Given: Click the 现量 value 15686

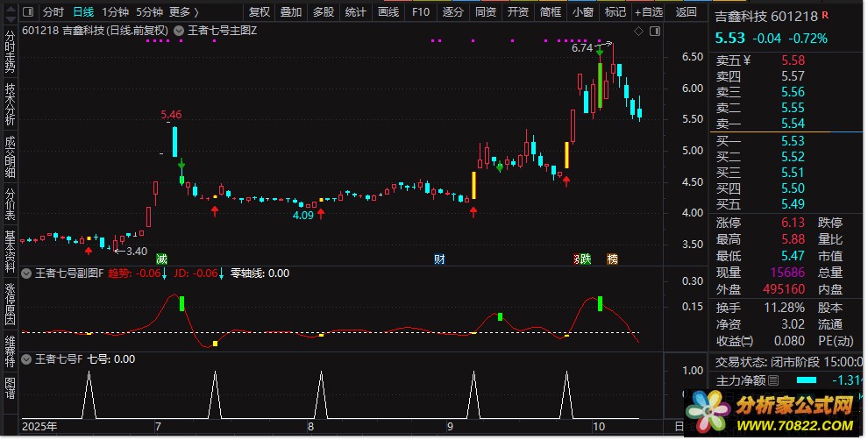Looking at the screenshot, I should point(787,273).
